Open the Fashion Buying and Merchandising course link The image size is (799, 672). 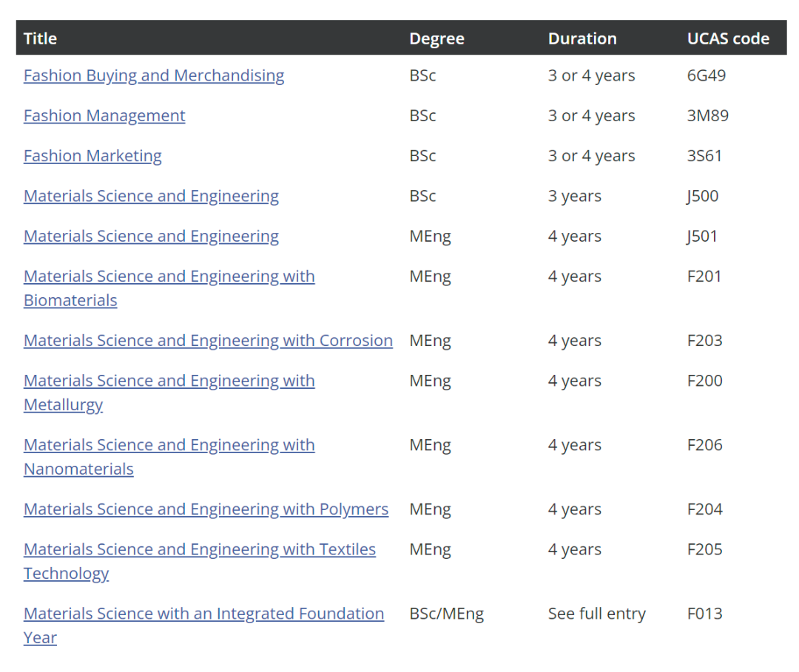click(x=154, y=75)
